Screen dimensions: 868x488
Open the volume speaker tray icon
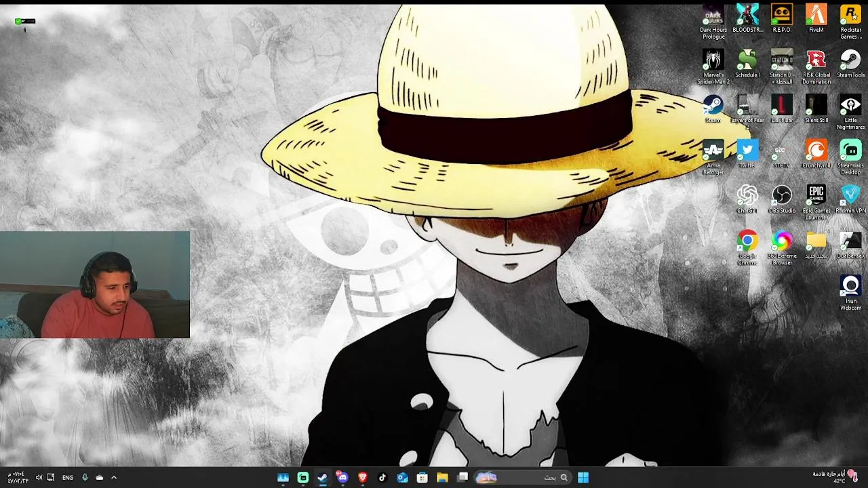click(x=39, y=477)
